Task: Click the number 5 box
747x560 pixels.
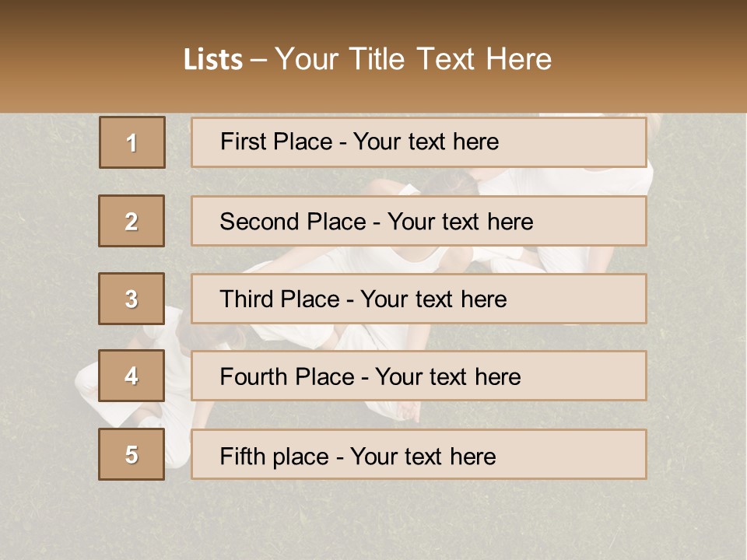Action: point(132,454)
